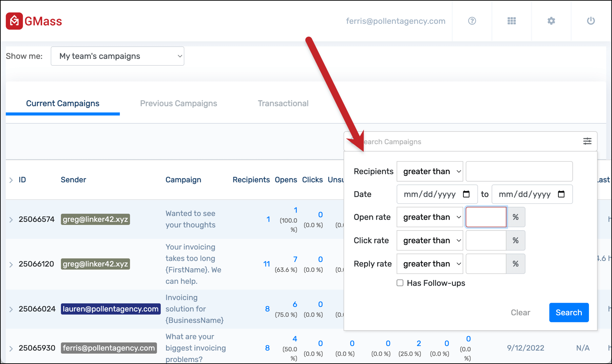This screenshot has width=612, height=364.
Task: Open the end date calendar picker icon
Action: pyautogui.click(x=561, y=194)
